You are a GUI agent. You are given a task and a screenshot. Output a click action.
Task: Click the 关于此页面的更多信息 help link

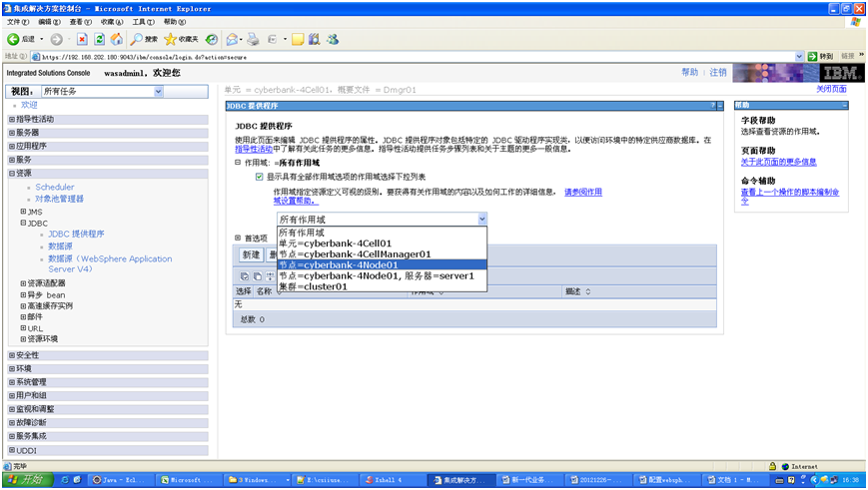(x=779, y=162)
